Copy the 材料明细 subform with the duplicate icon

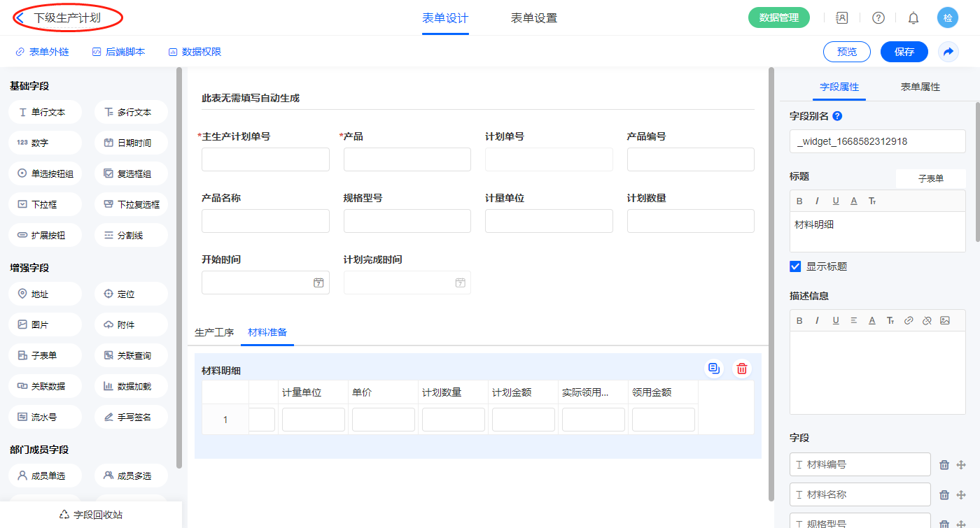[x=714, y=369]
